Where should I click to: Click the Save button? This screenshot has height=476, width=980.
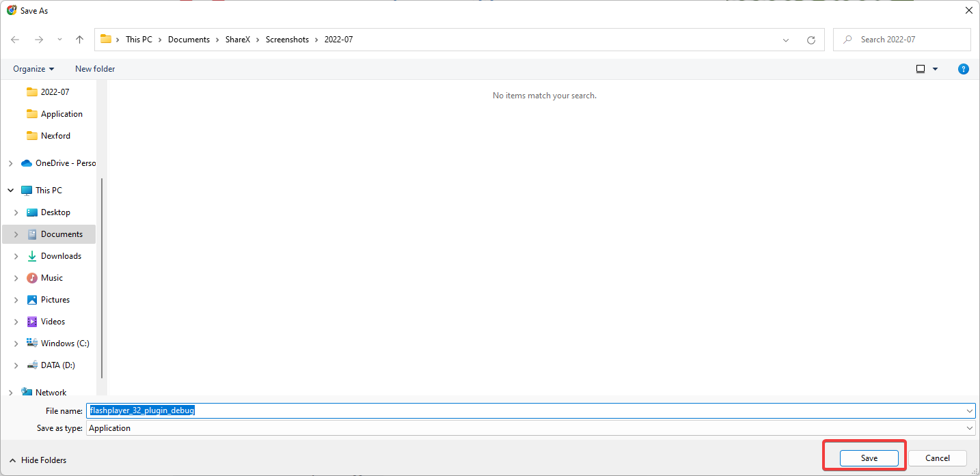[869, 458]
